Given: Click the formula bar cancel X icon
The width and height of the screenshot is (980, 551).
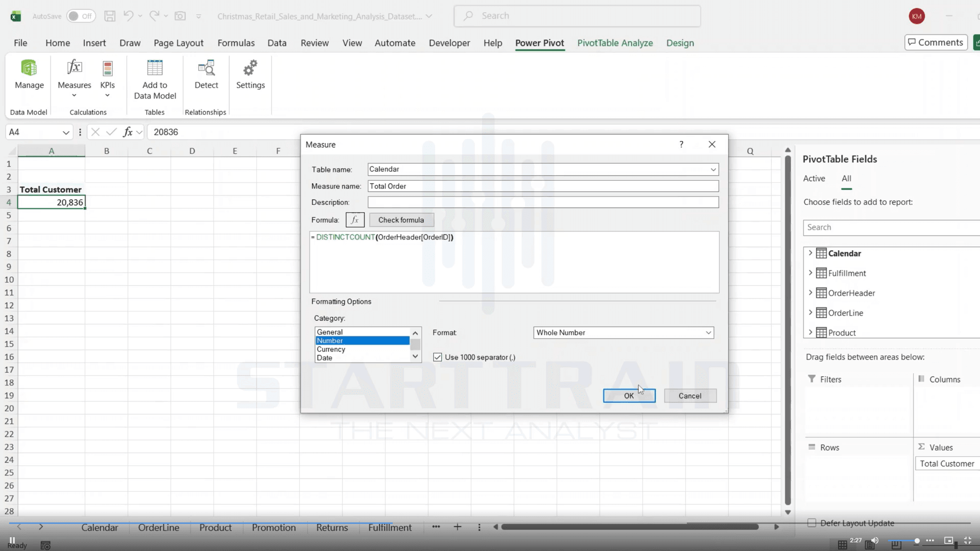Looking at the screenshot, I should 95,132.
